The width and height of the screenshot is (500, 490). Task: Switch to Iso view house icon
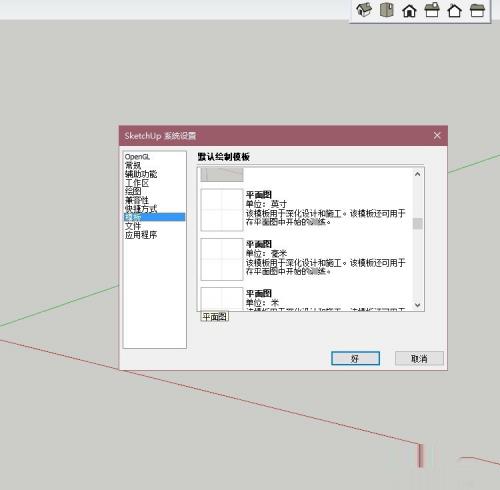click(364, 10)
